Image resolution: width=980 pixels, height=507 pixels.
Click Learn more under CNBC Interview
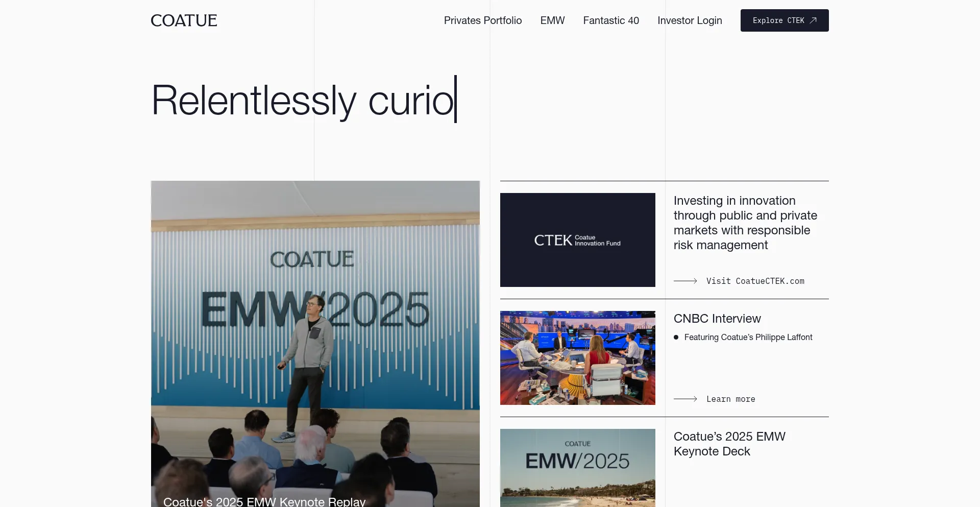(x=730, y=399)
